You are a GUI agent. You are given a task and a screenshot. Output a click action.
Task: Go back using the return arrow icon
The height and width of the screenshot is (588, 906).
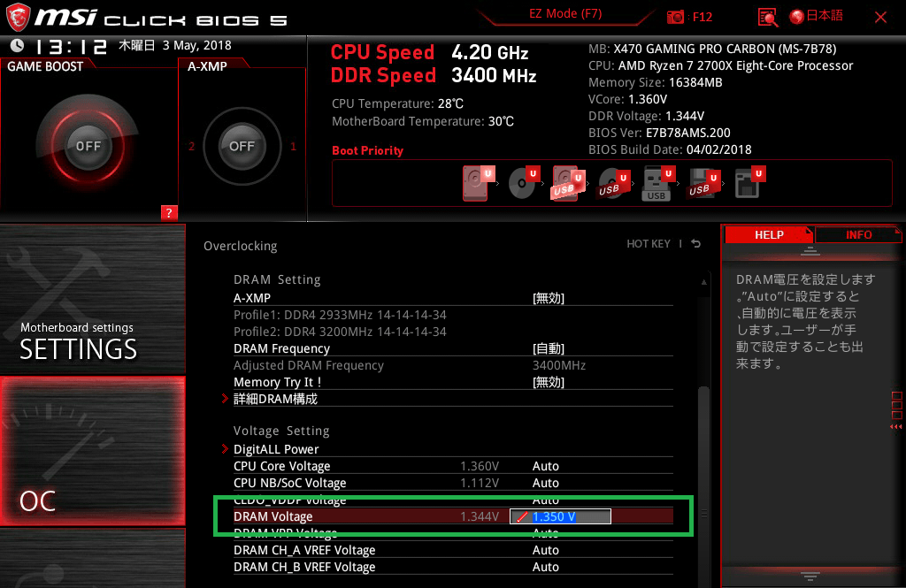coord(696,244)
